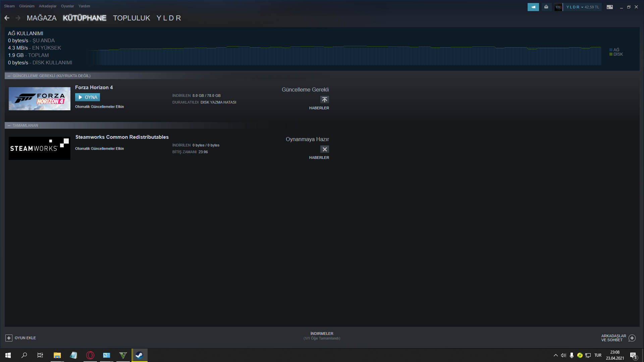
Task: Click the DİSK legend color square
Action: pos(611,54)
